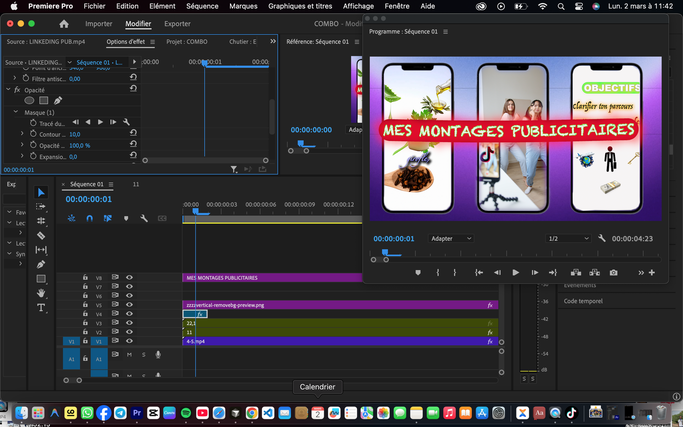Add a marker in the Program monitor

click(x=418, y=272)
